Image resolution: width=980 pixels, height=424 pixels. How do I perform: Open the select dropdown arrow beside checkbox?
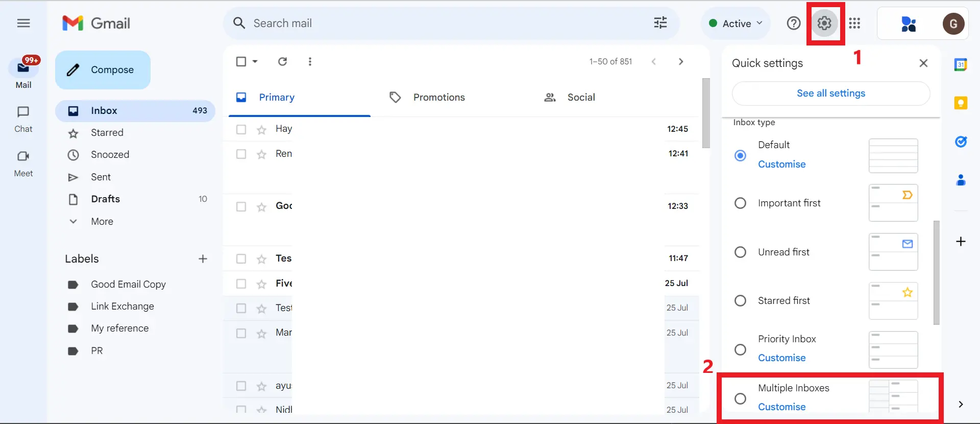tap(255, 61)
